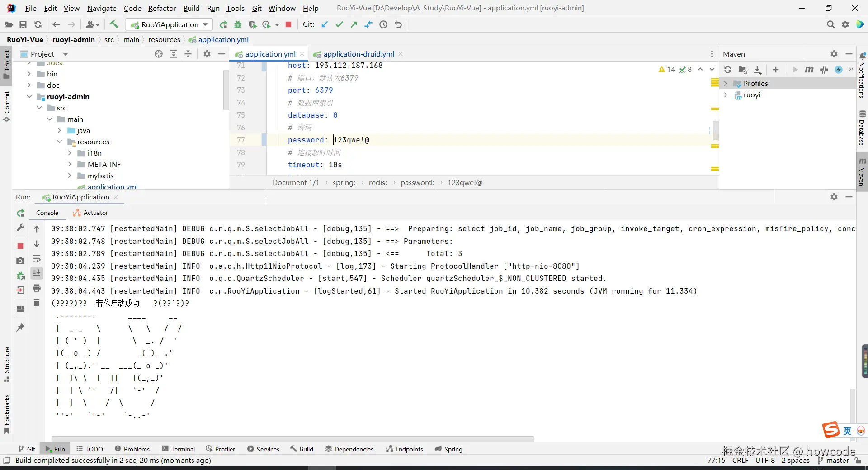Viewport: 868px width, 470px height.
Task: Reload all Maven projects
Action: point(728,70)
